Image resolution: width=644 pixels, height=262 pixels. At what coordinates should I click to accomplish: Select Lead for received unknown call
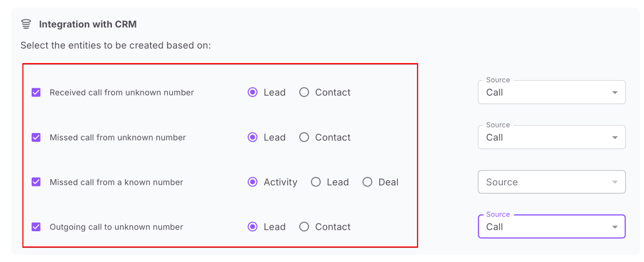(x=253, y=92)
